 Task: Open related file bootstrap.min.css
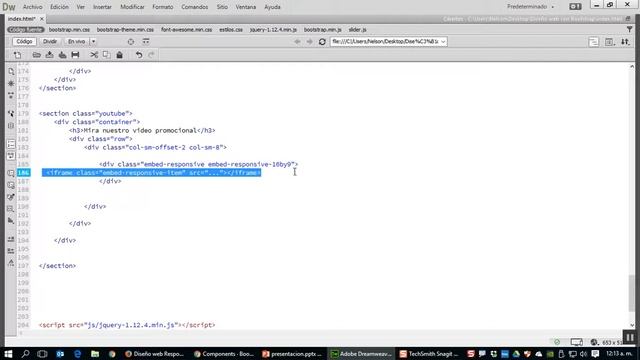(x=69, y=30)
